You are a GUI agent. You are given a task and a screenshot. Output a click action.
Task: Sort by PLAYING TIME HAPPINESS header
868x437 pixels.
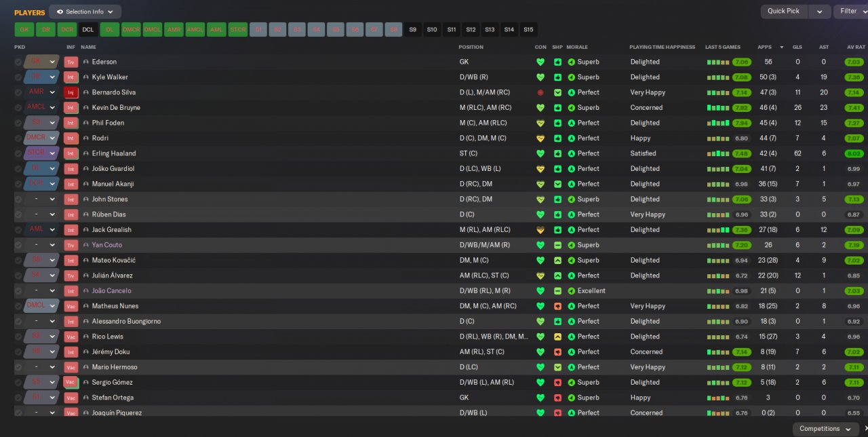[662, 47]
